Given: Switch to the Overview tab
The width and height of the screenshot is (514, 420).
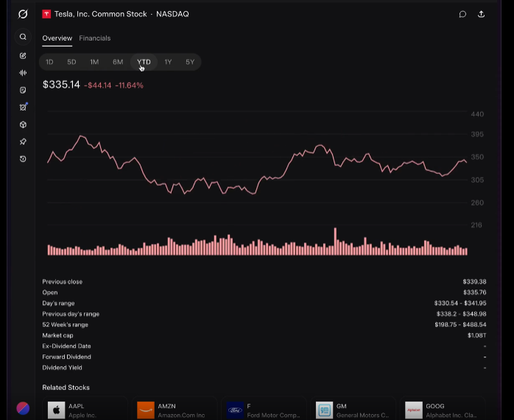Looking at the screenshot, I should (x=57, y=38).
